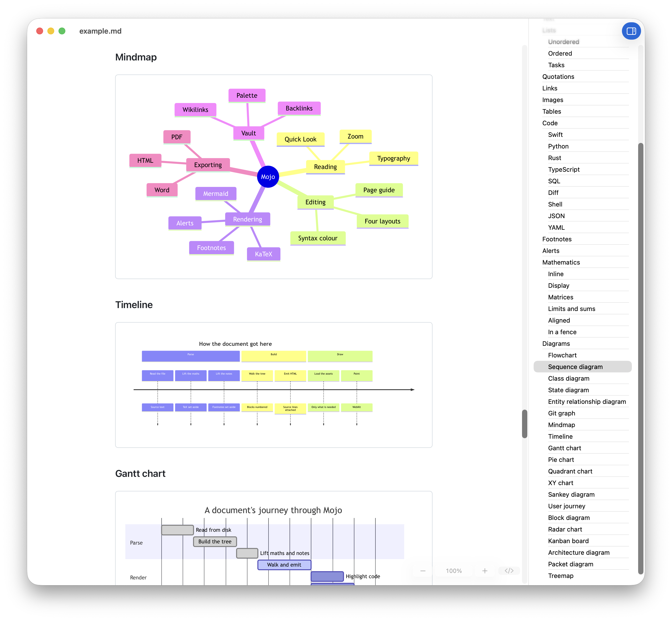
Task: Click the Mojo root mindmap node
Action: click(268, 177)
